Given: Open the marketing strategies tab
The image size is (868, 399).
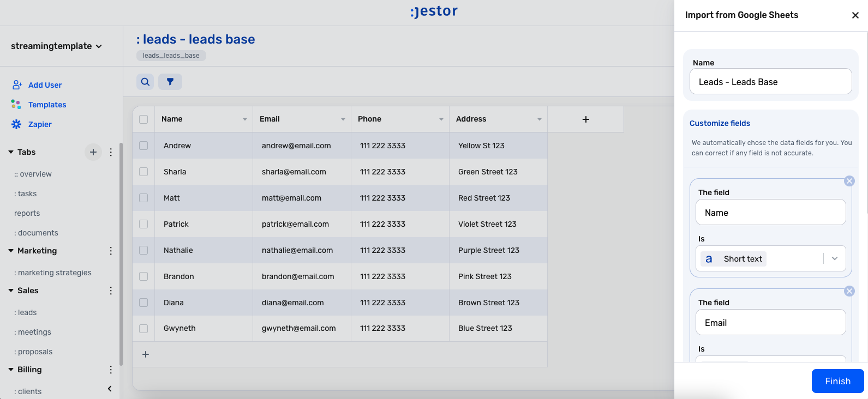Looking at the screenshot, I should (x=53, y=273).
